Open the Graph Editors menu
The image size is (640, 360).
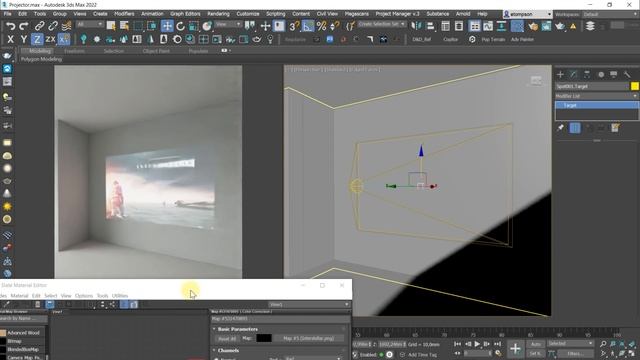pyautogui.click(x=185, y=14)
